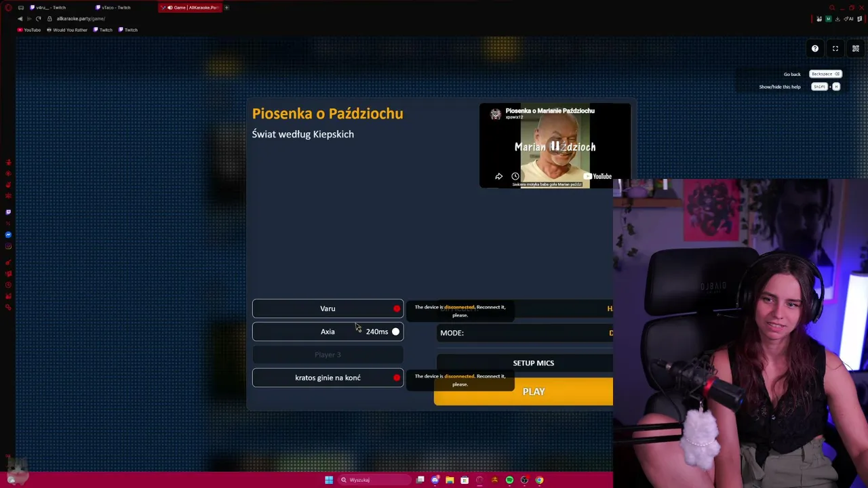Open the Windows Start menu
Viewport: 868px width, 488px height.
tap(329, 480)
